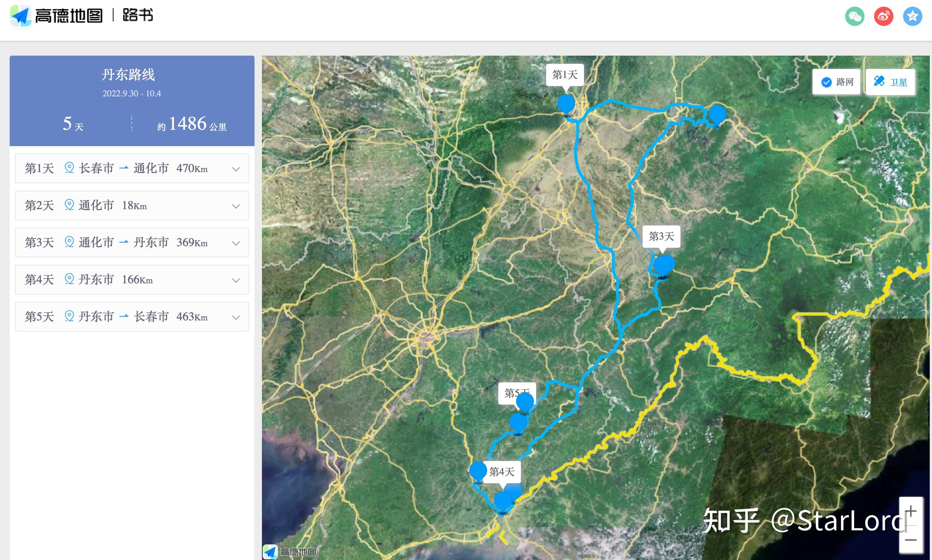The height and width of the screenshot is (560, 932).
Task: Expand the 第2天 通化市 18Km row
Action: pyautogui.click(x=236, y=206)
